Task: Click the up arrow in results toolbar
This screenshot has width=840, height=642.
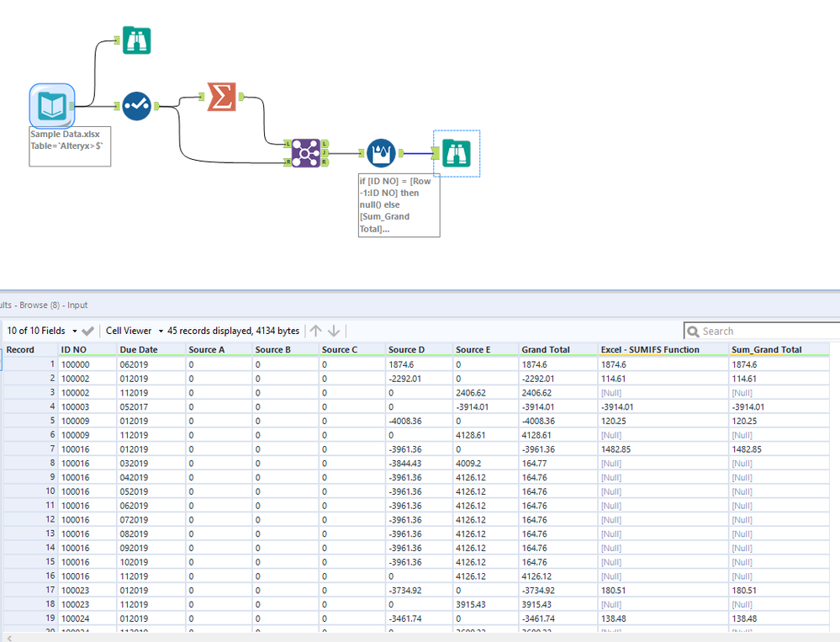Action: [x=315, y=331]
